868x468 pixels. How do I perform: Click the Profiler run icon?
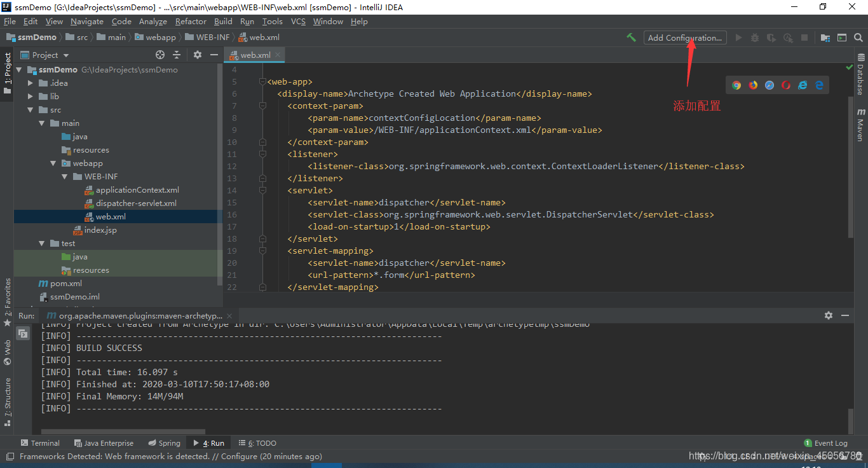pos(788,38)
